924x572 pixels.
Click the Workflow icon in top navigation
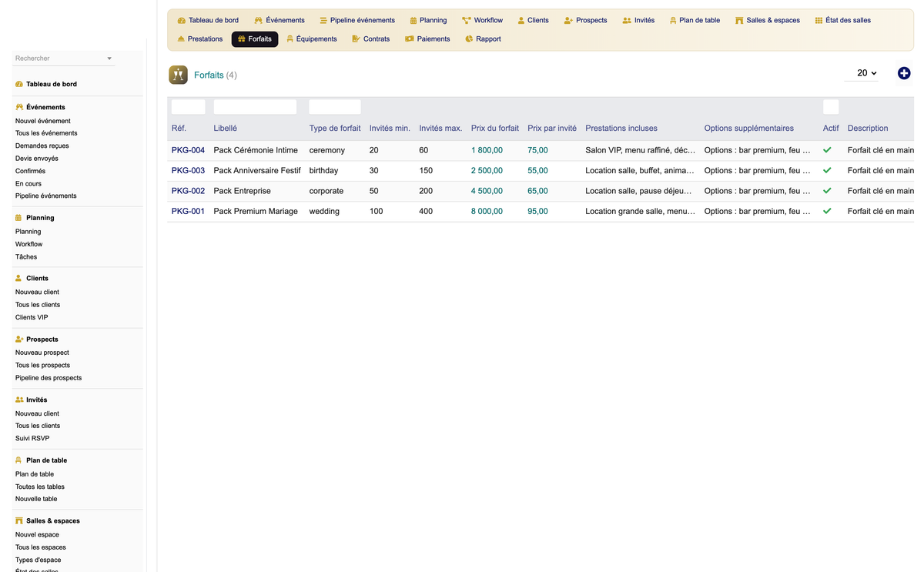467,20
